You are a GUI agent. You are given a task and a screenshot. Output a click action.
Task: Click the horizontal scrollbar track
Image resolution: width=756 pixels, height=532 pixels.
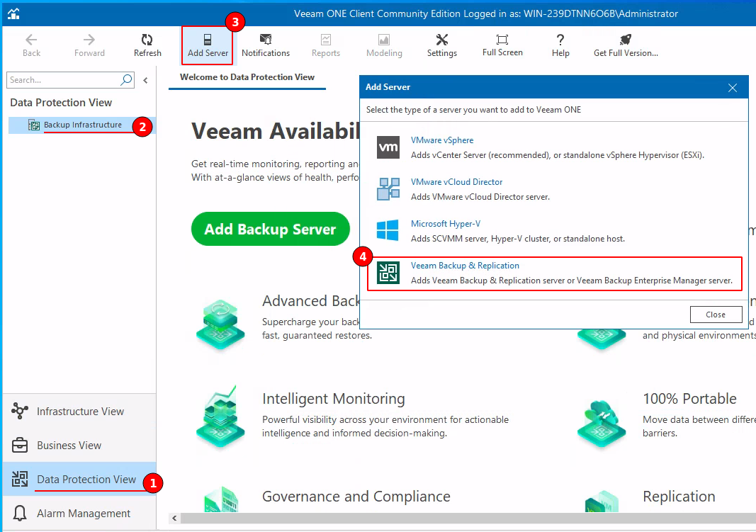coord(468,519)
